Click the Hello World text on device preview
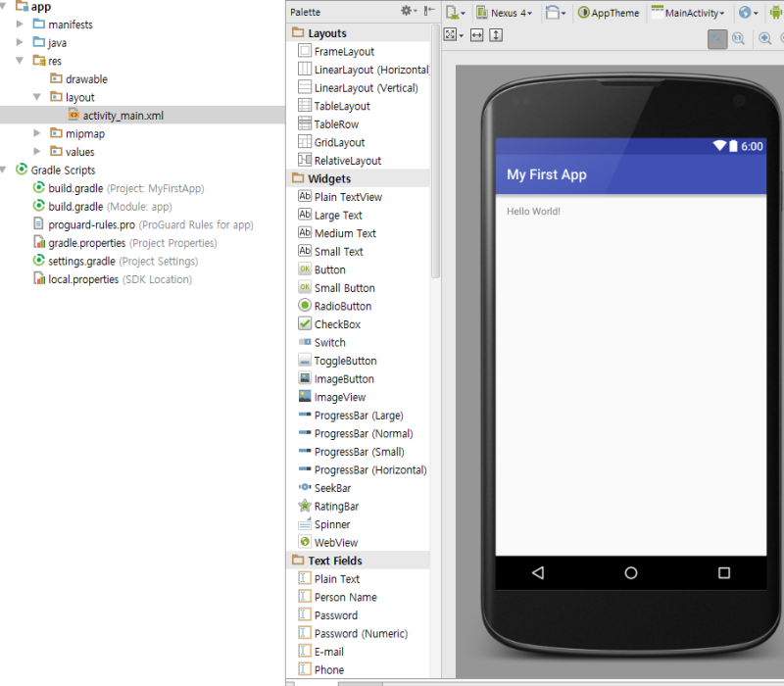Image resolution: width=784 pixels, height=686 pixels. (534, 211)
